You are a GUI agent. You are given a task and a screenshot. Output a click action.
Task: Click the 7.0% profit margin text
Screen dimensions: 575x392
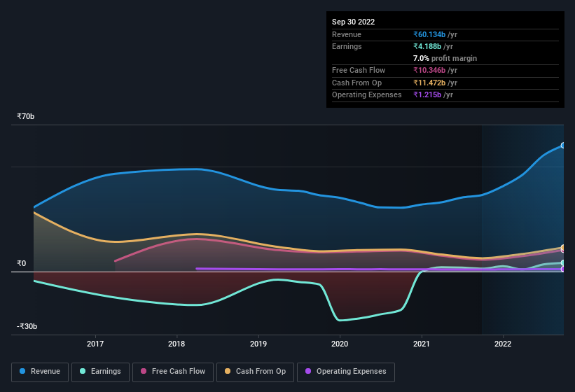pyautogui.click(x=445, y=58)
